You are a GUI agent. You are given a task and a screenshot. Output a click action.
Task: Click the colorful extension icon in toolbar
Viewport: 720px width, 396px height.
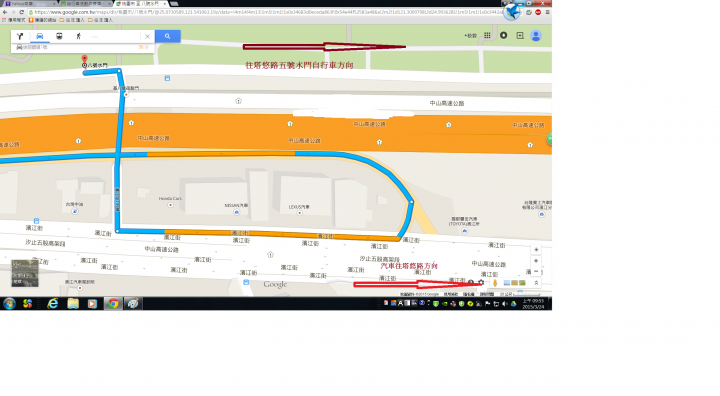(x=529, y=12)
